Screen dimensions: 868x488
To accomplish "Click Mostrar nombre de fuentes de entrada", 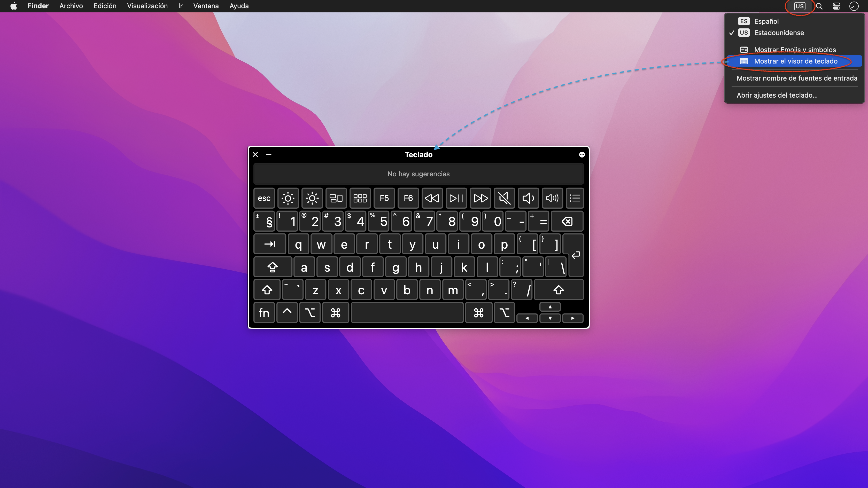I will click(x=796, y=78).
